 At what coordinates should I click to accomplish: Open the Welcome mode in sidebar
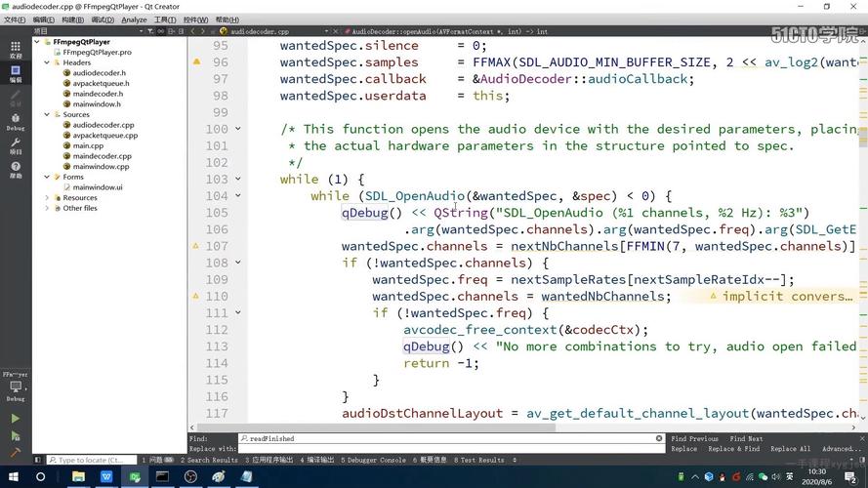point(15,48)
